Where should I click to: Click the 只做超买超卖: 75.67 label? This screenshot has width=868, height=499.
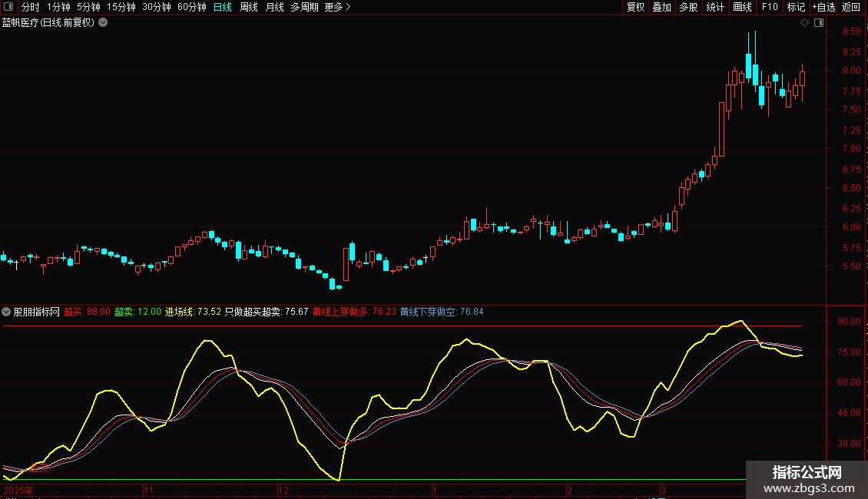[267, 312]
